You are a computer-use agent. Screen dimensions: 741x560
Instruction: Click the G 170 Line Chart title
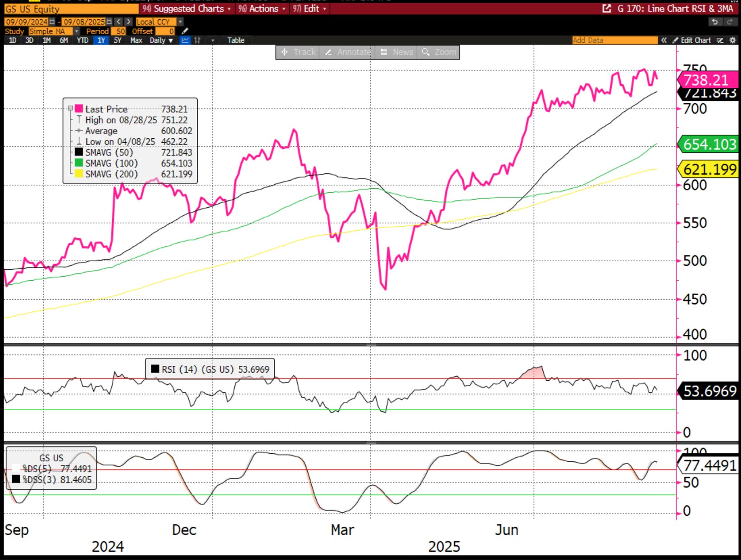[675, 9]
